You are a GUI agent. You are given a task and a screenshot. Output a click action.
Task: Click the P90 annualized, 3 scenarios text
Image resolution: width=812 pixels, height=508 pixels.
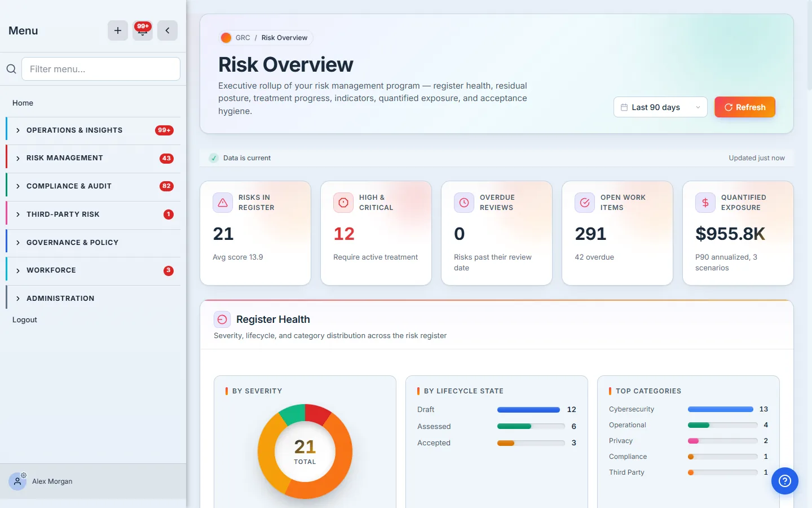click(726, 262)
